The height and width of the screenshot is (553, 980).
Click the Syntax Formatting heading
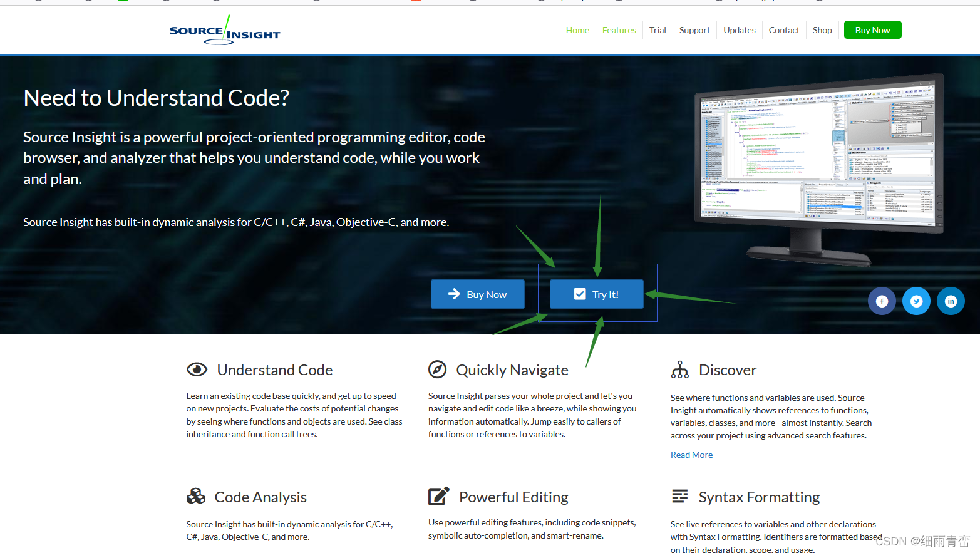click(759, 497)
